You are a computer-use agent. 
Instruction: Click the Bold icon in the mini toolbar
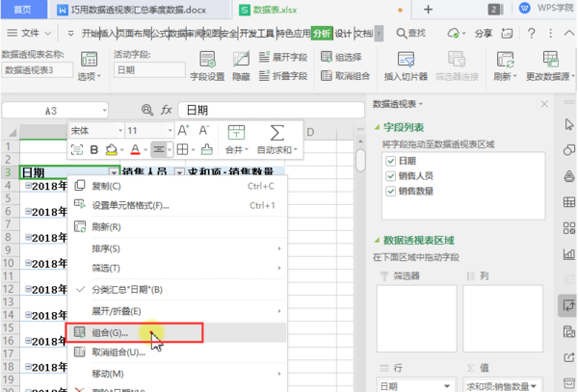tap(94, 149)
